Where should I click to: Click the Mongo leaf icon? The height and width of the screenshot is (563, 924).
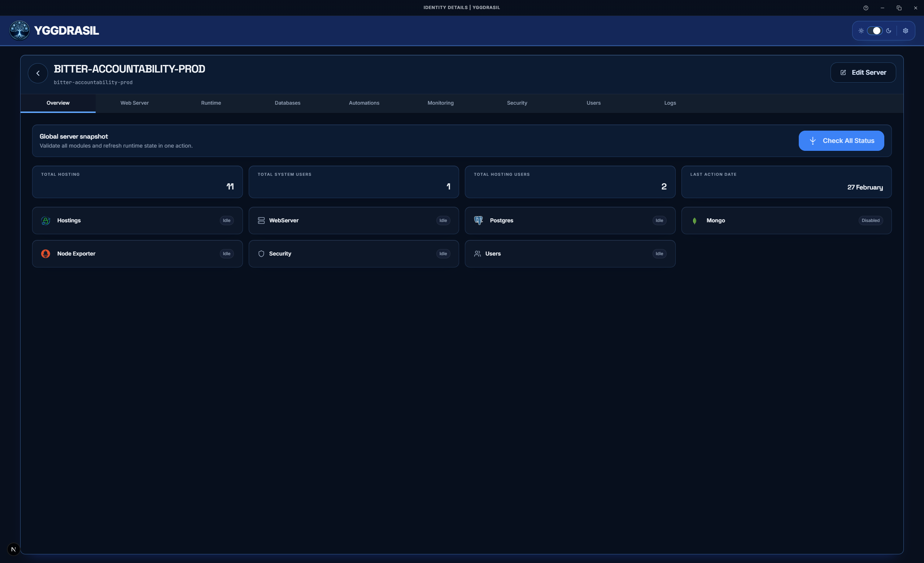pos(695,221)
